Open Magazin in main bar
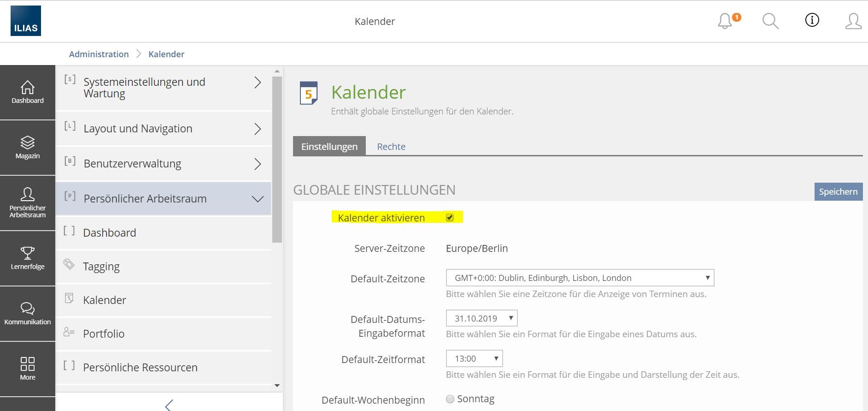Viewport: 868px width, 411px height. 28,148
